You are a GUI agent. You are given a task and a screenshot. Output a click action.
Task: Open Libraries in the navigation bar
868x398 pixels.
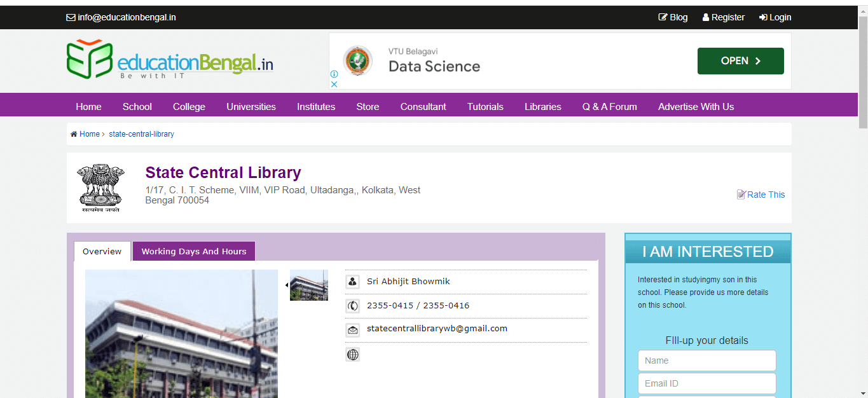(542, 106)
